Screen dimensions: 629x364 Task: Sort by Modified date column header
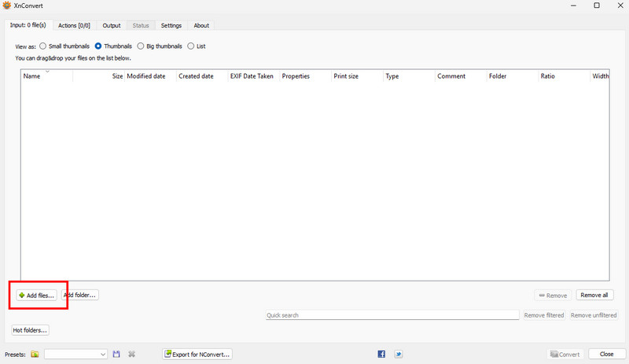pyautogui.click(x=146, y=76)
